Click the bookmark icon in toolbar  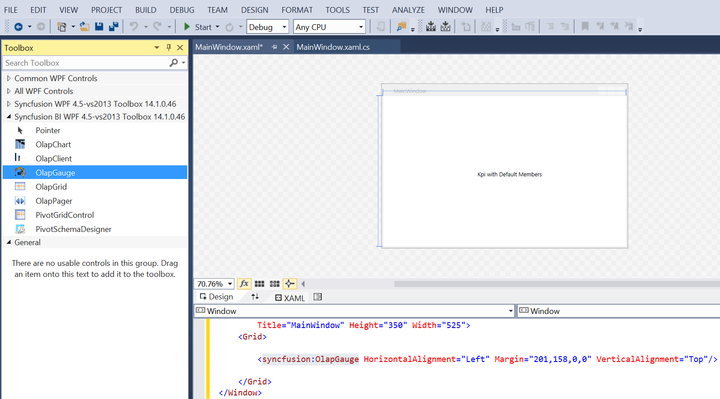pos(585,27)
